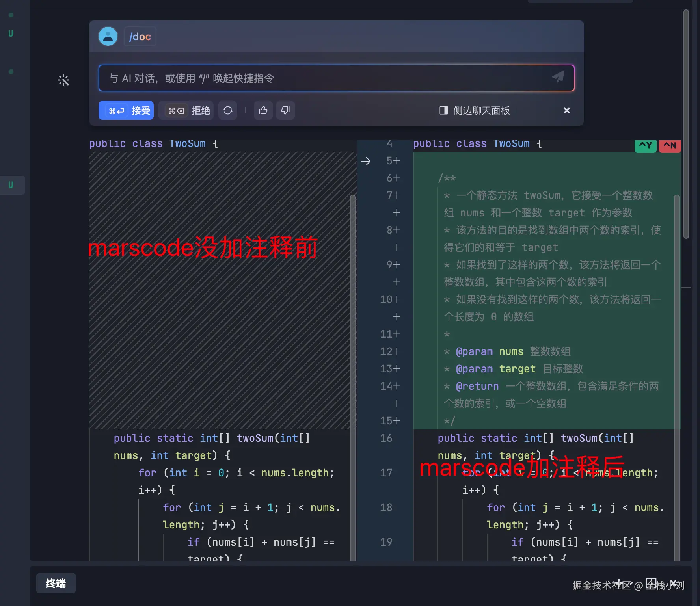Screen dimensions: 700x606
Task: Click "public static int[] twoSum(int[]" in left pane
Action: [x=212, y=438]
